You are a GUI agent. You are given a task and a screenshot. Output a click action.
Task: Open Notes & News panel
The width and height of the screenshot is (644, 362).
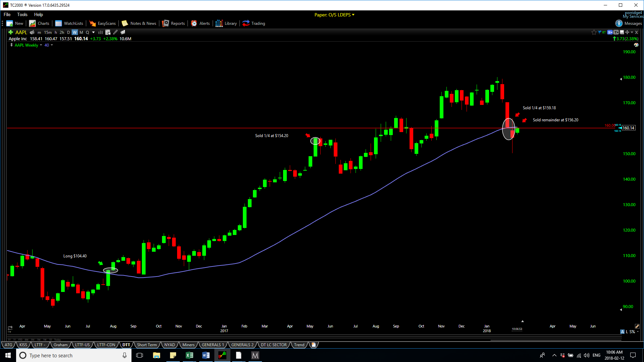(x=139, y=23)
